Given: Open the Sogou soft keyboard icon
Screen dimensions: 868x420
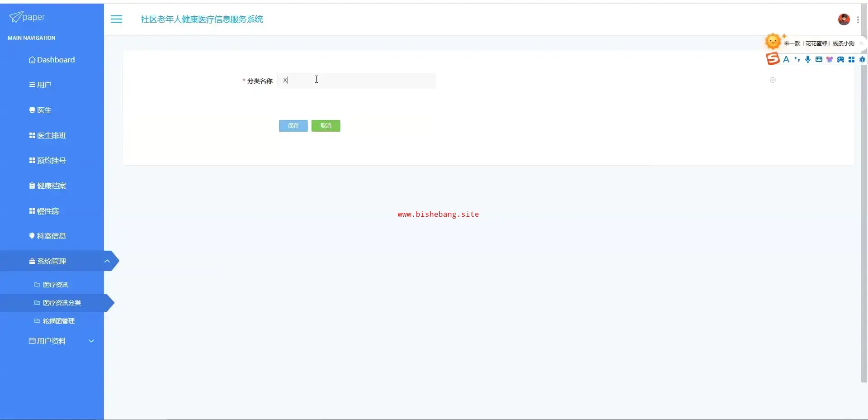Looking at the screenshot, I should click(x=819, y=59).
